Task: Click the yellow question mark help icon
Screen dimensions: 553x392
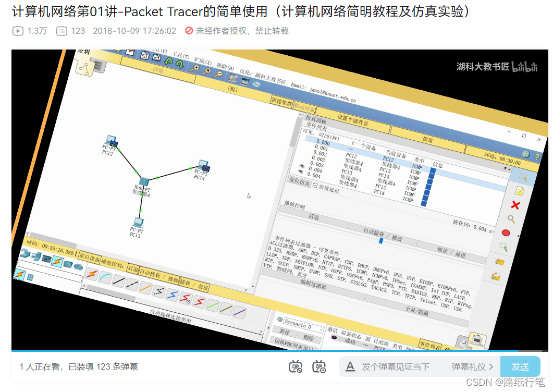Action: point(537,157)
